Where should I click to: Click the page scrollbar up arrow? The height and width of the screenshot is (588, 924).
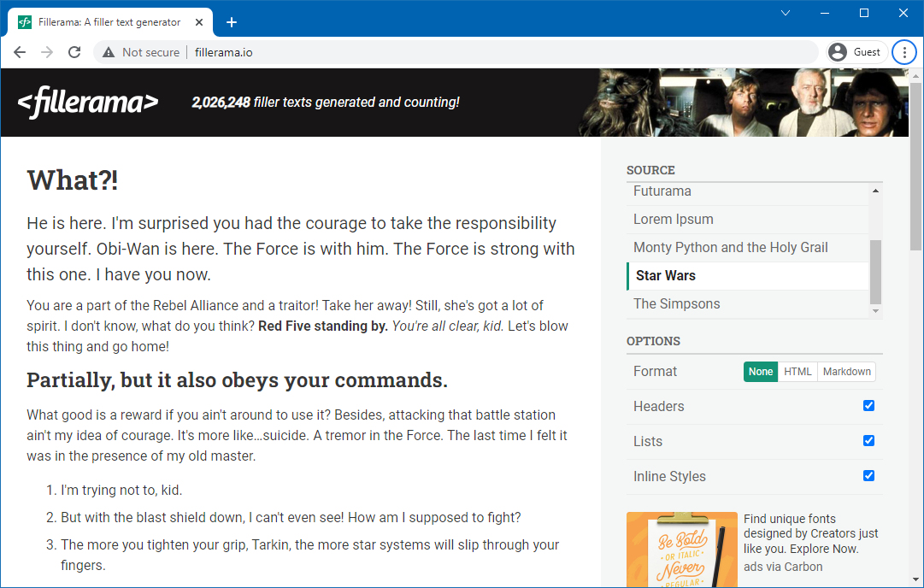tap(915, 75)
